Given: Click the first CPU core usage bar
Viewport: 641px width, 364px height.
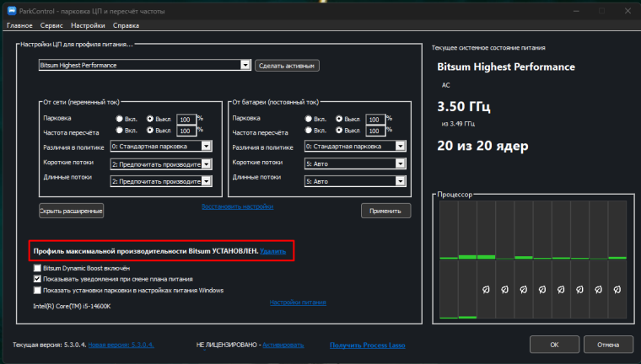Looking at the screenshot, I should 449,230.
